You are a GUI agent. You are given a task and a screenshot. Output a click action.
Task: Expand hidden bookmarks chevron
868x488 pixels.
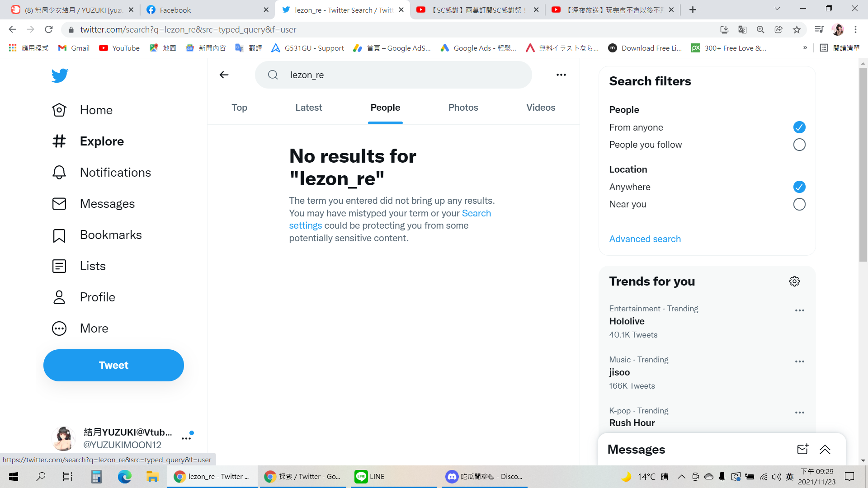pyautogui.click(x=805, y=48)
